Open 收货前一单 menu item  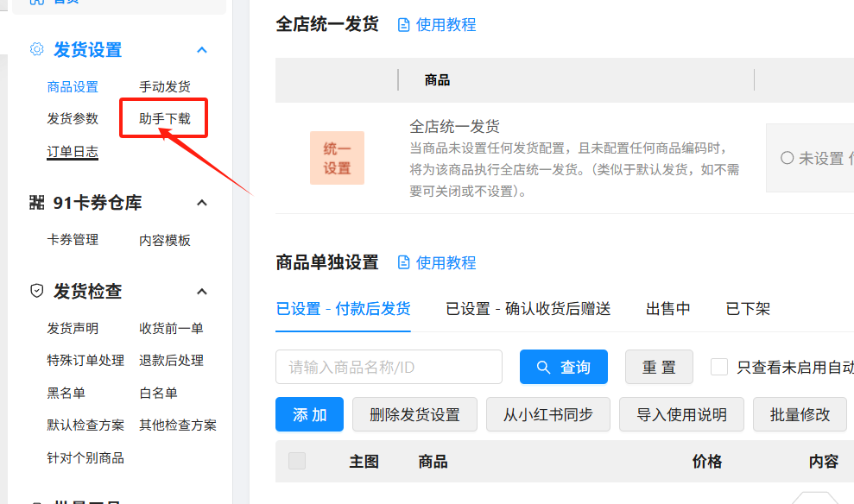tap(171, 328)
